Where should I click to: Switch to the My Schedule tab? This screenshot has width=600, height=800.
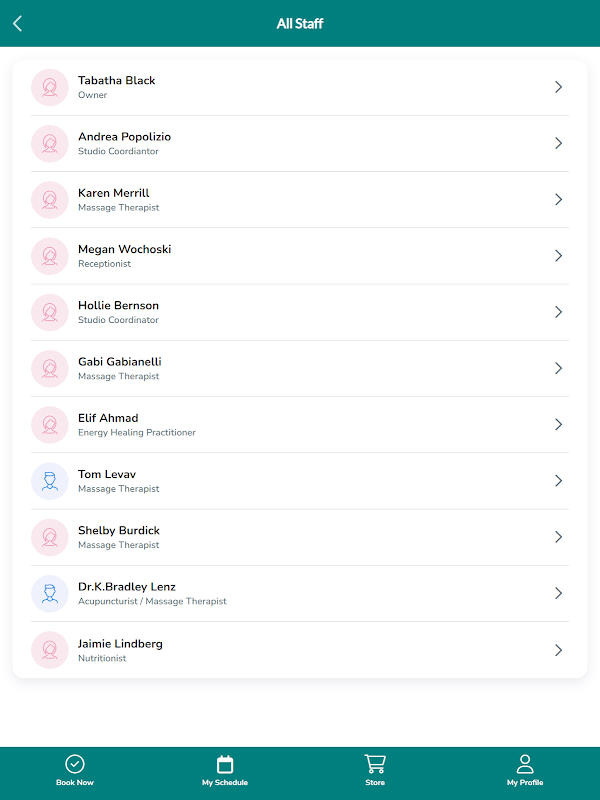click(225, 783)
